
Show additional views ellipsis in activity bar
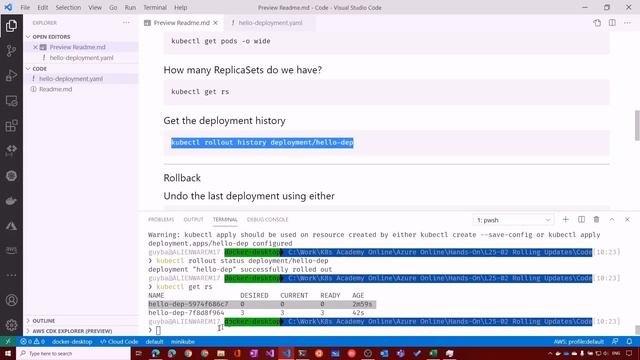[x=11, y=275]
